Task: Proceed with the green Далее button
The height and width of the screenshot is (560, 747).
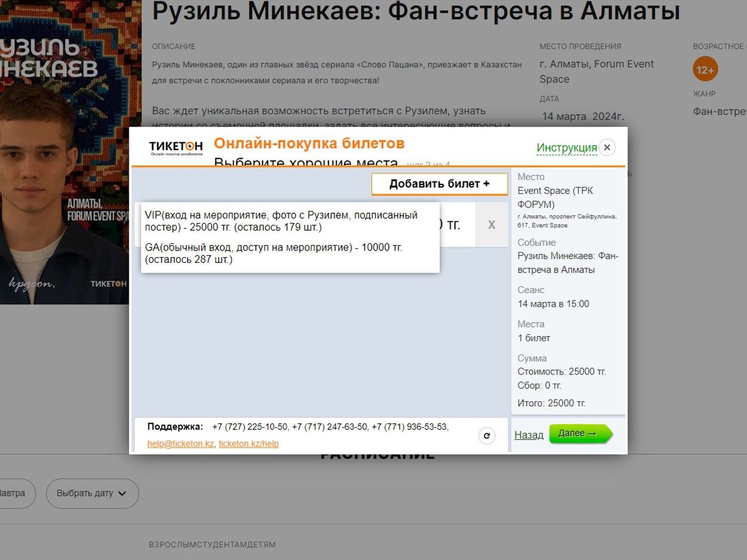Action: pos(581,434)
